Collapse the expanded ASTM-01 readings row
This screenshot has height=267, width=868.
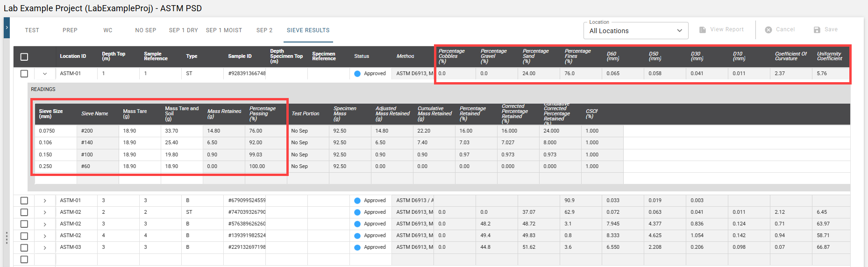click(x=45, y=74)
